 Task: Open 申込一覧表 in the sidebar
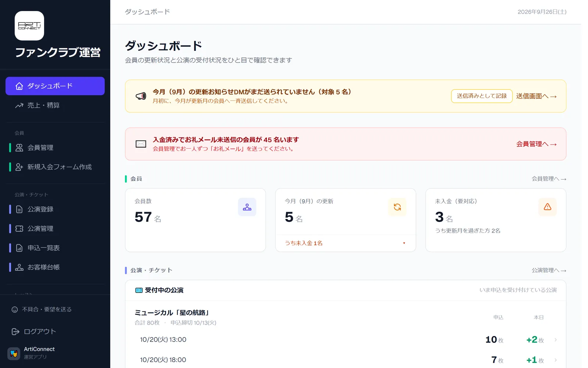pos(55,248)
